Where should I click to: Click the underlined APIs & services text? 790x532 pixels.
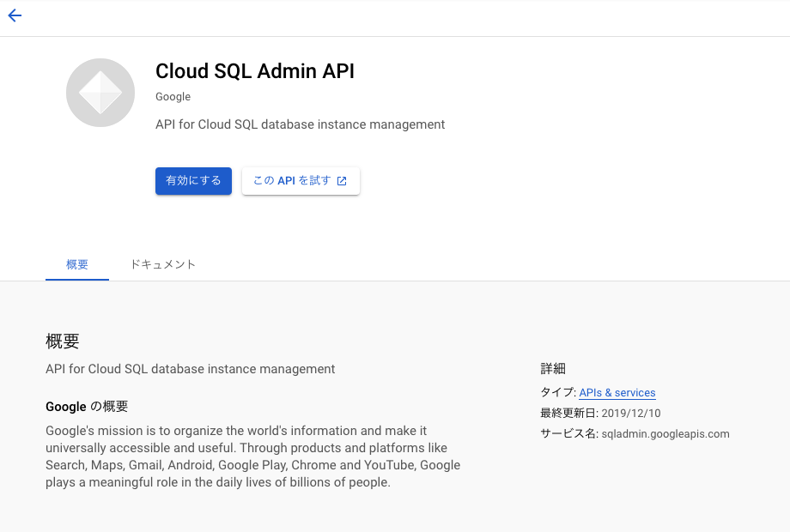(x=617, y=392)
